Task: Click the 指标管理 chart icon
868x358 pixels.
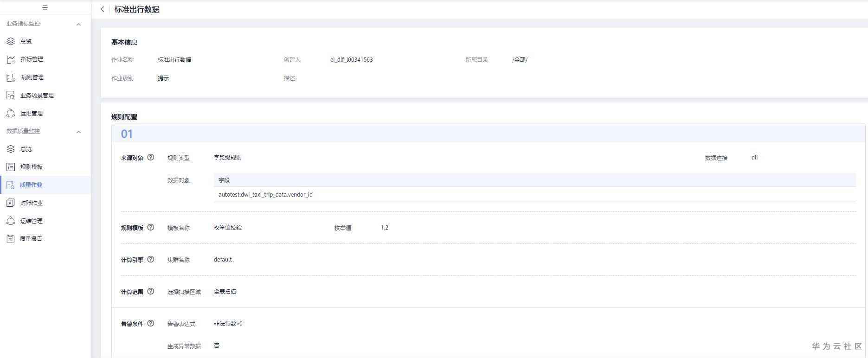Action: point(11,59)
